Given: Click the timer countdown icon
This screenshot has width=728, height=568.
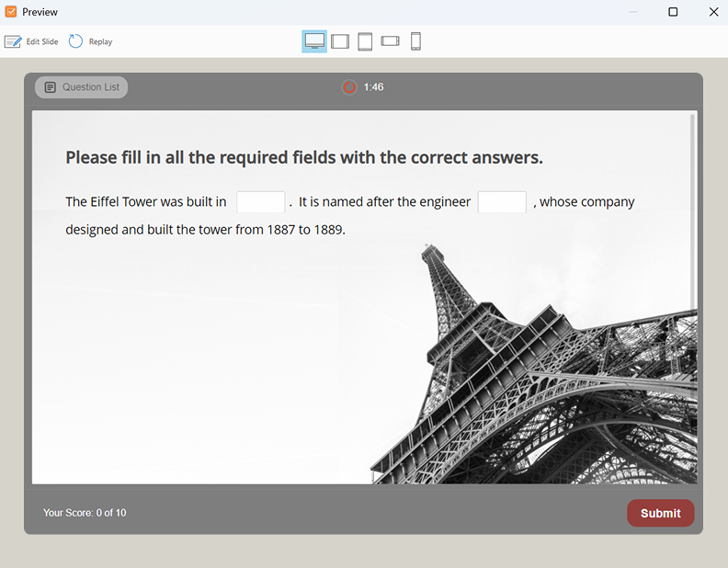Looking at the screenshot, I should tap(349, 87).
